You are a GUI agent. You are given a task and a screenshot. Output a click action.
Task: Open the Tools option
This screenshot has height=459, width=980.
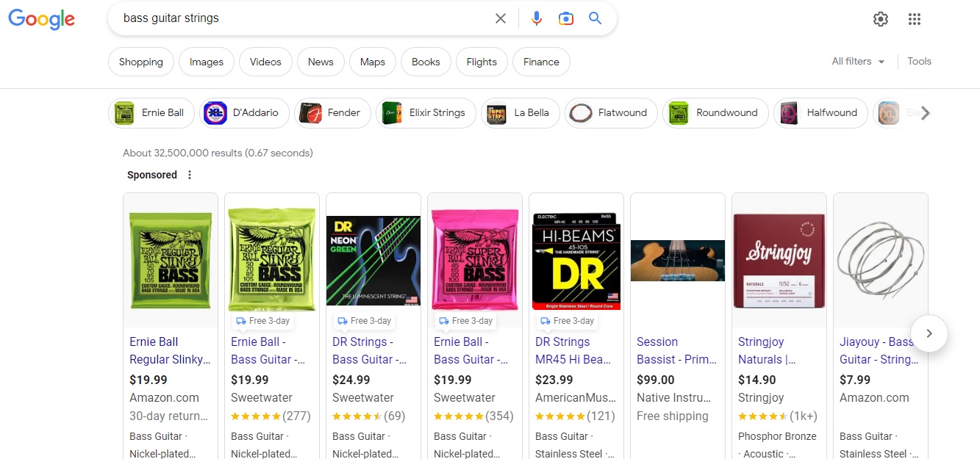click(x=919, y=62)
